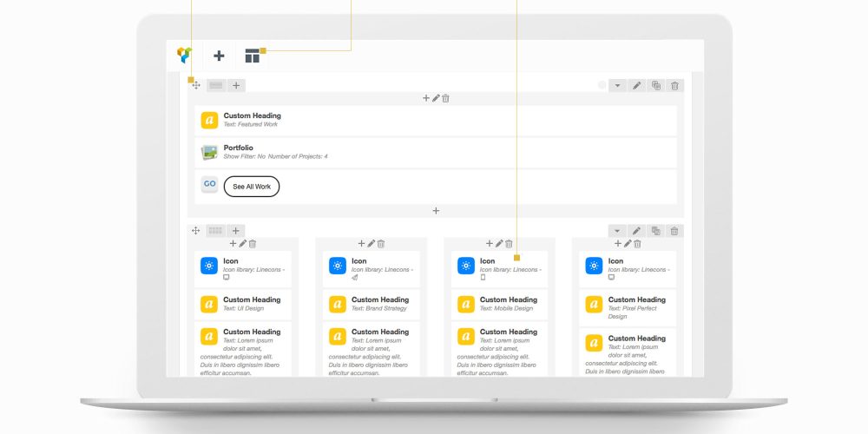Screen dimensions: 868x434
Task: Select Lorem ipsum Custom Heading under Mobile Design
Action: tap(499, 350)
